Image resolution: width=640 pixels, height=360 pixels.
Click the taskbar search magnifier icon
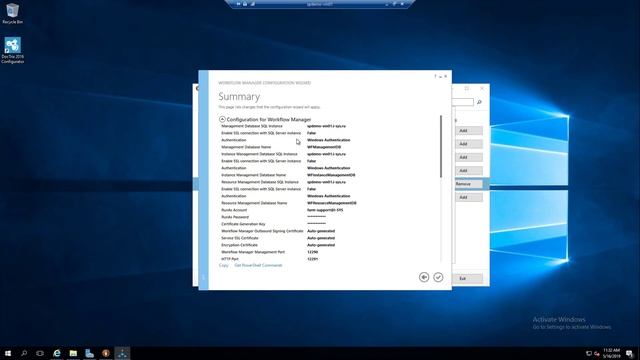tap(24, 353)
